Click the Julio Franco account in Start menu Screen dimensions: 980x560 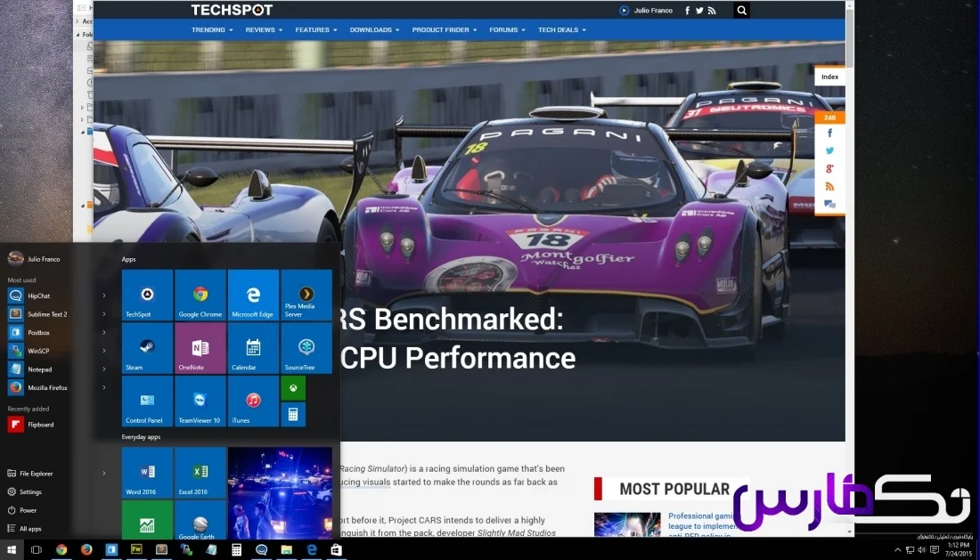(35, 258)
